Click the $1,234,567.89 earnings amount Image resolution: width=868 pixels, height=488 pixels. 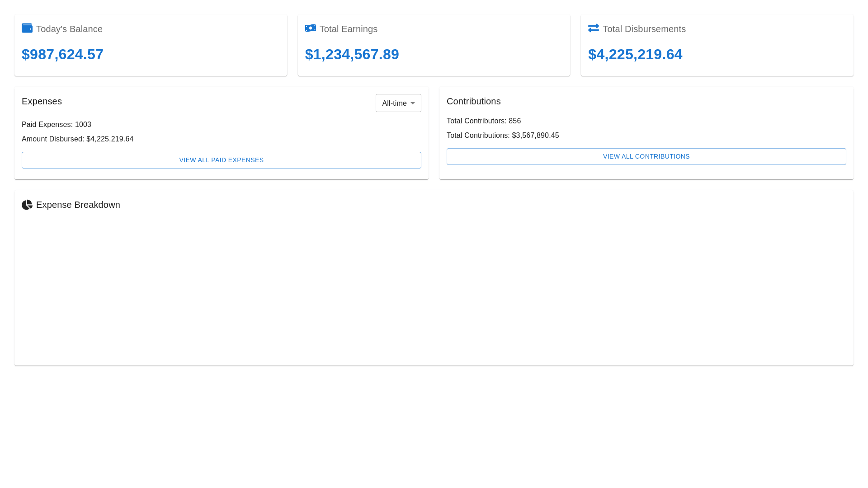(x=352, y=54)
